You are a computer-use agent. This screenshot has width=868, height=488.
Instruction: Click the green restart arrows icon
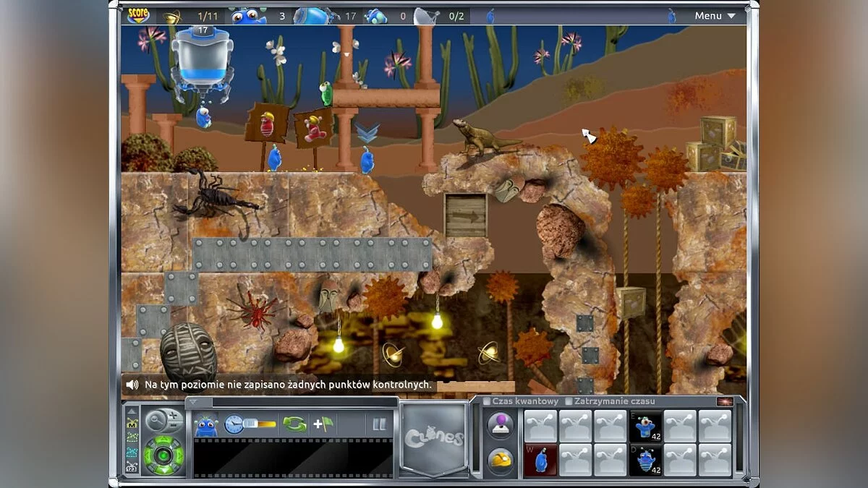coord(294,424)
